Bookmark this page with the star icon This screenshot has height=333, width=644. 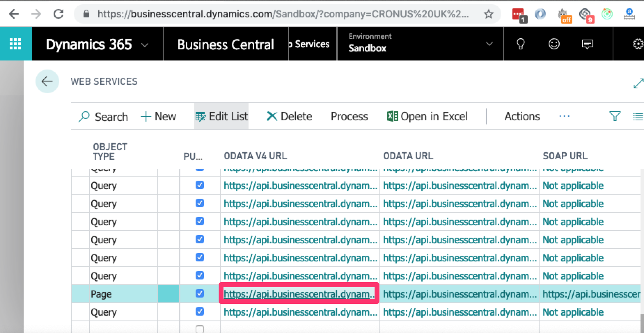point(489,14)
